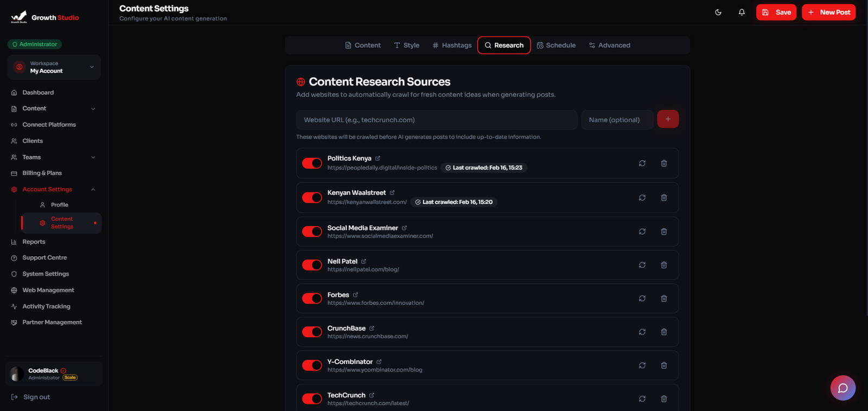This screenshot has width=868, height=411.
Task: Open notifications bell
Action: [742, 12]
